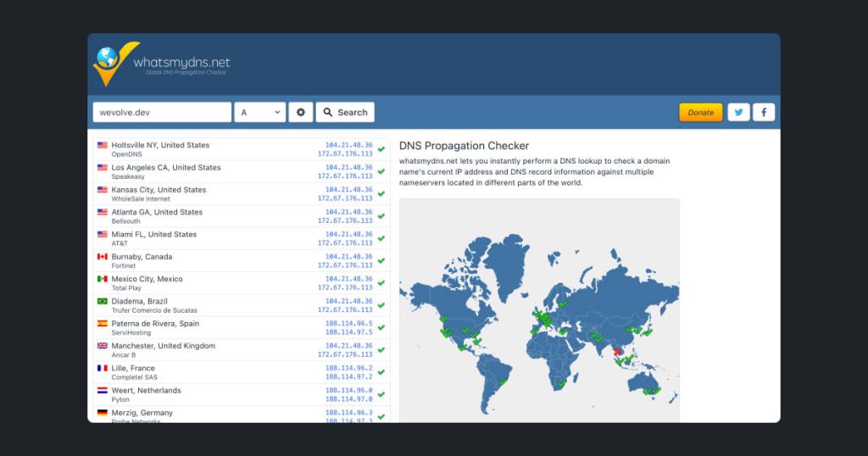The image size is (868, 456).
Task: Click the Canadian flag beside Burnaby
Action: pos(103,257)
